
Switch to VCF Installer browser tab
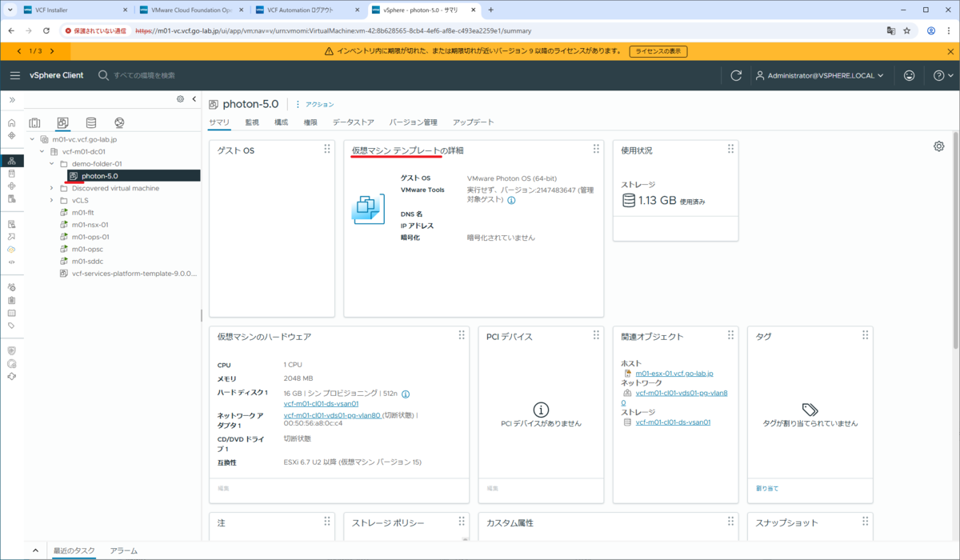click(74, 10)
